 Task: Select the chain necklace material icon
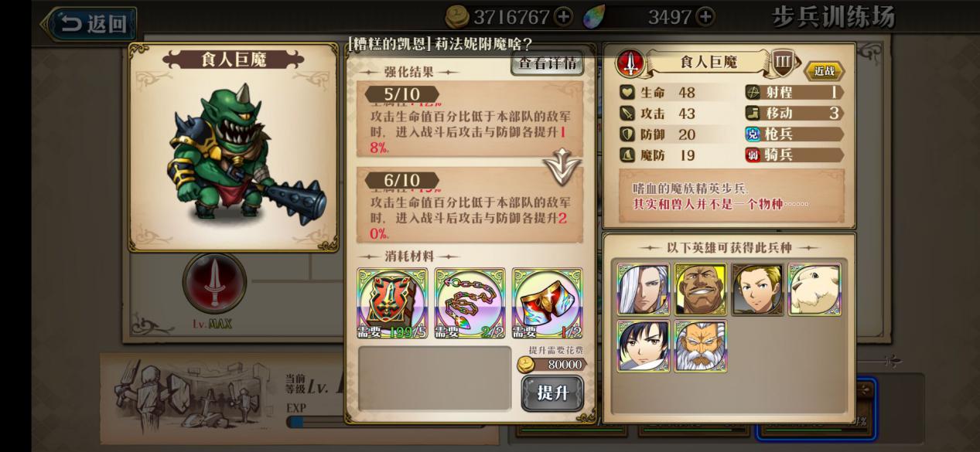[470, 304]
